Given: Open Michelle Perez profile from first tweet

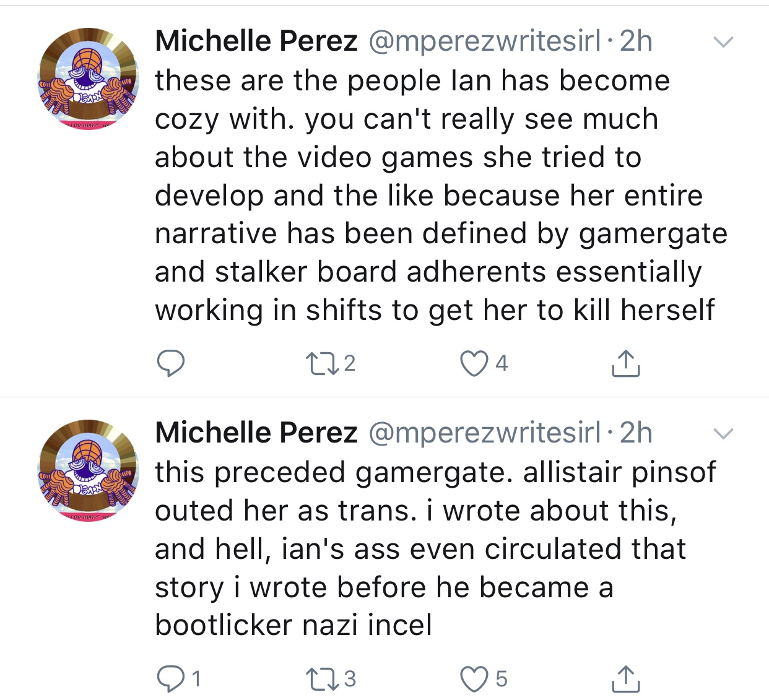Looking at the screenshot, I should (x=256, y=41).
